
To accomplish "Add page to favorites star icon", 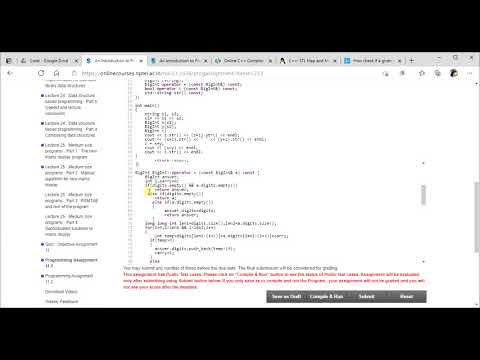I will coord(422,73).
